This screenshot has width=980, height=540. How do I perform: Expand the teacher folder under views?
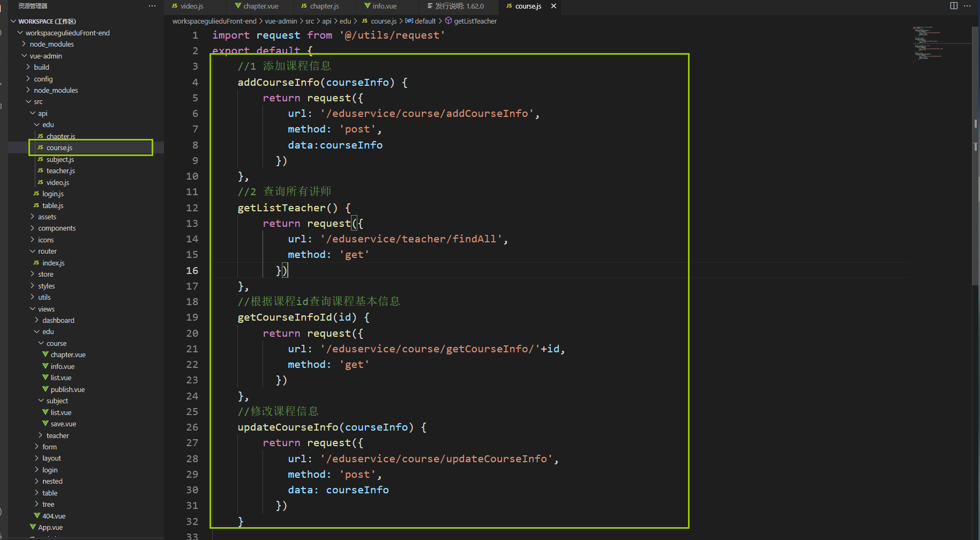click(x=41, y=435)
